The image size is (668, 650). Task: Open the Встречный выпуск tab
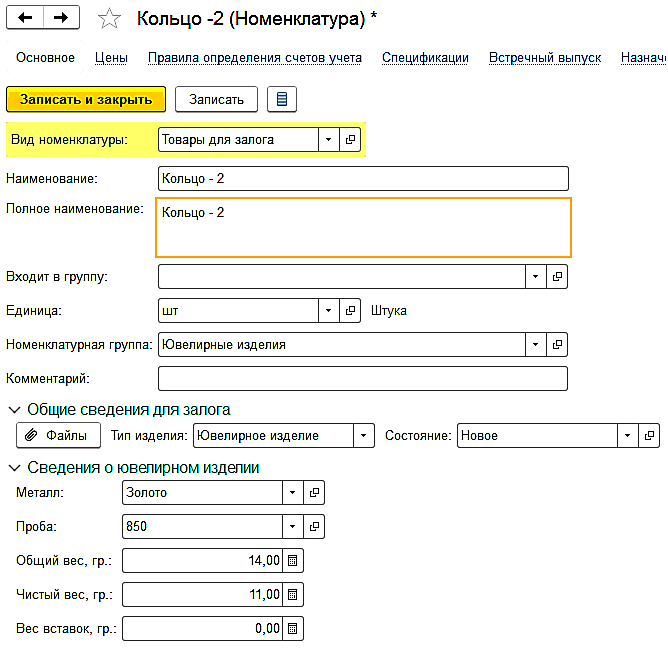pyautogui.click(x=545, y=58)
